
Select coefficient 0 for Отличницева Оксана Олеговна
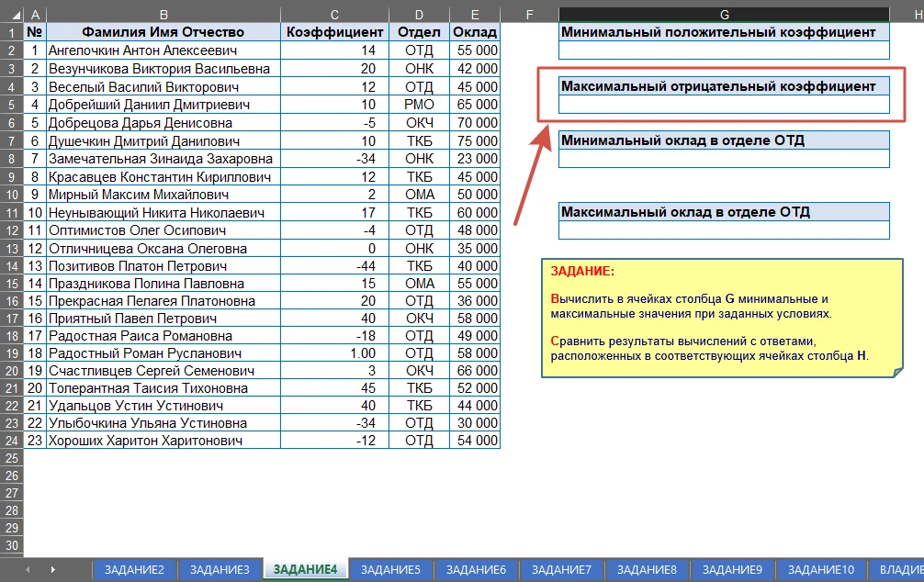click(x=334, y=249)
